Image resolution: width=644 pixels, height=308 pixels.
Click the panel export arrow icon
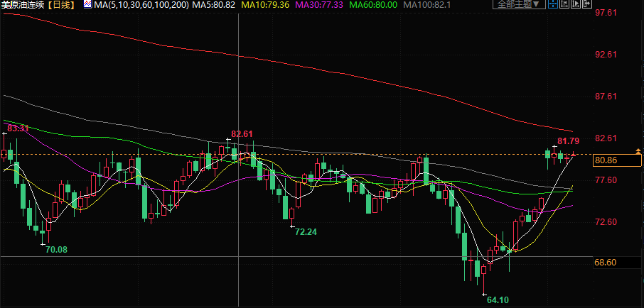pos(587,4)
